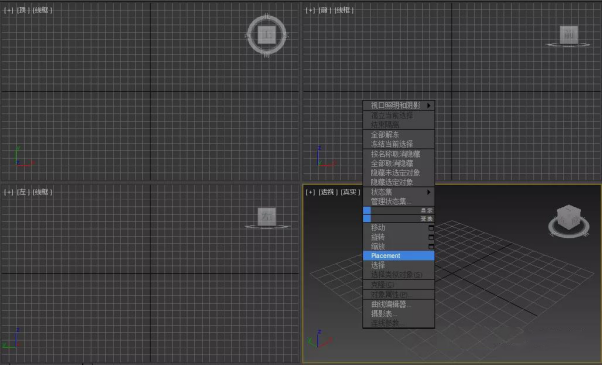Open [透视] view label menu in Perspective viewport
Screen dimensions: 603x366
pos(328,192)
